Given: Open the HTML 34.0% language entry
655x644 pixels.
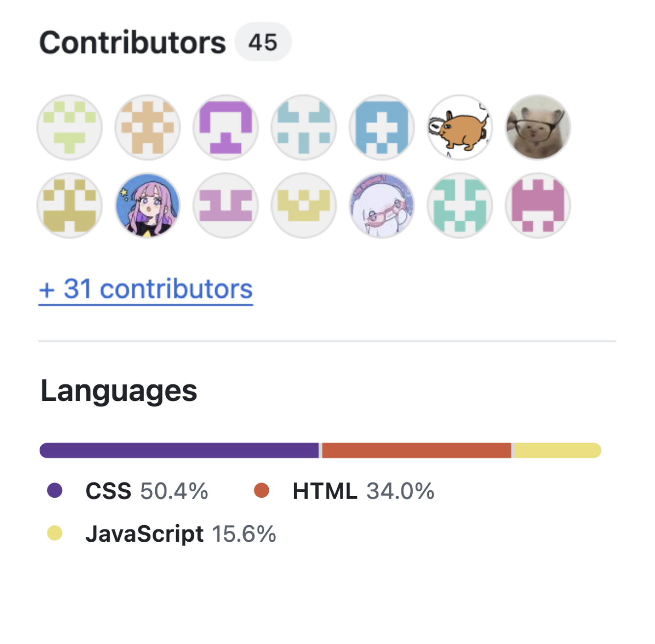Looking at the screenshot, I should point(362,491).
